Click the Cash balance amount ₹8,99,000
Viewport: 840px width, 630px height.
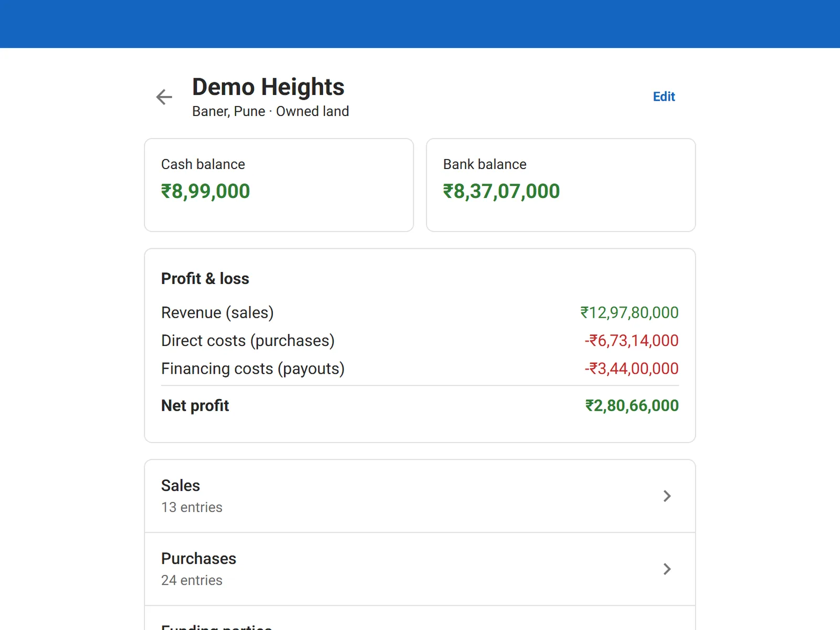tap(205, 191)
